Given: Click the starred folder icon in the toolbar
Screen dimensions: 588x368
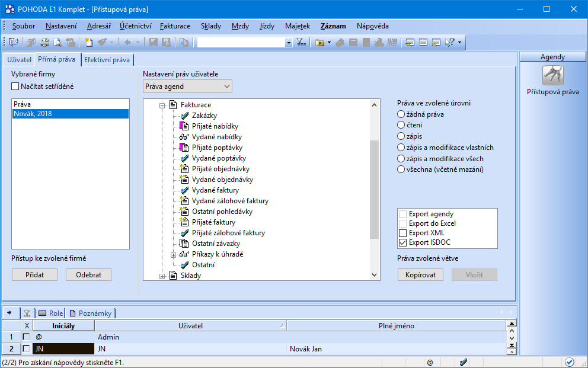Looking at the screenshot, I should tap(319, 42).
